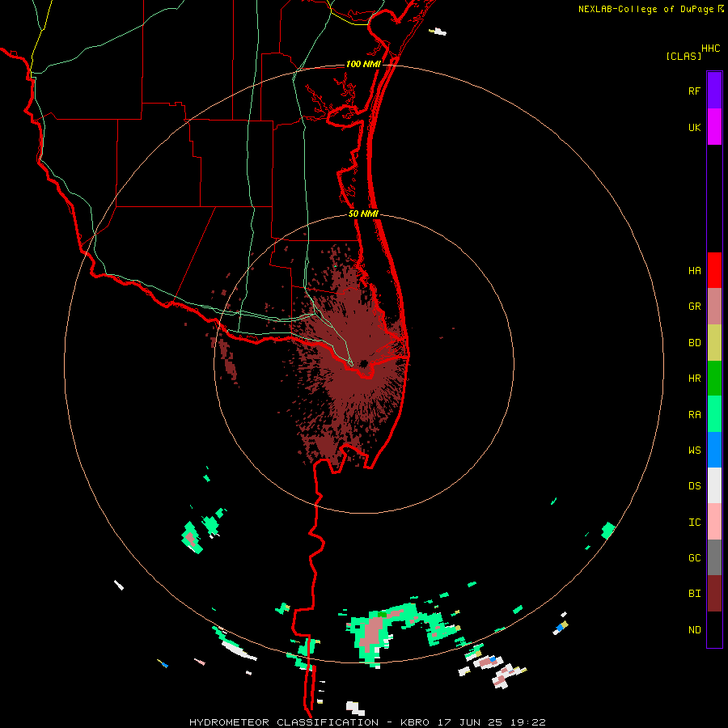Click the UK magenta legend swatch
Screen dimensions: 728x728
[714, 127]
